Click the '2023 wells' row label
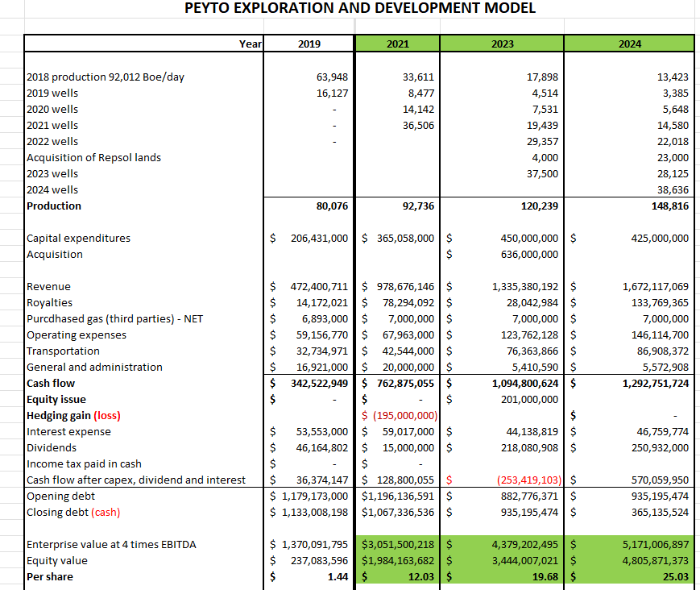The height and width of the screenshot is (590, 700). pyautogui.click(x=52, y=173)
